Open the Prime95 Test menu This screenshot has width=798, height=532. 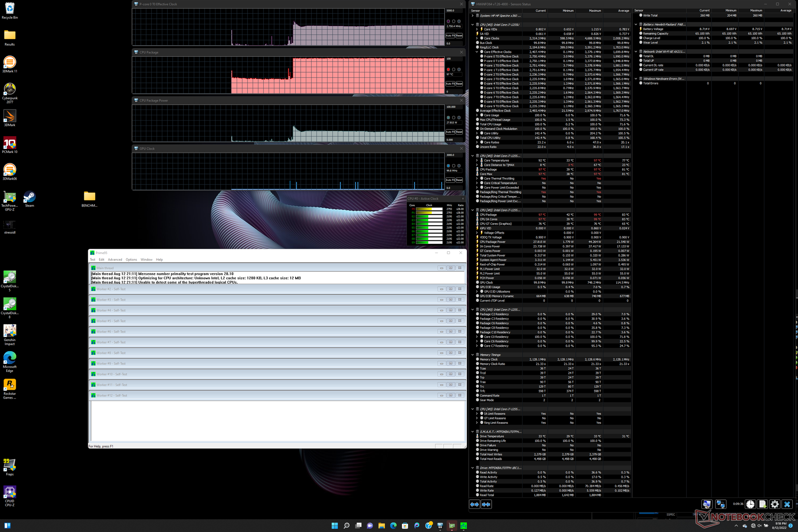coord(92,260)
